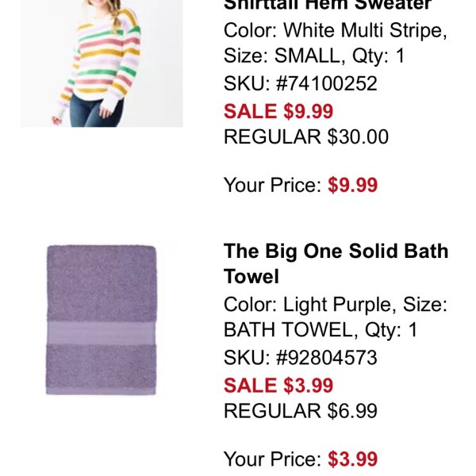Click the REGULAR $30.00 price
Viewport: 476px width, 476px height.
pos(306,136)
